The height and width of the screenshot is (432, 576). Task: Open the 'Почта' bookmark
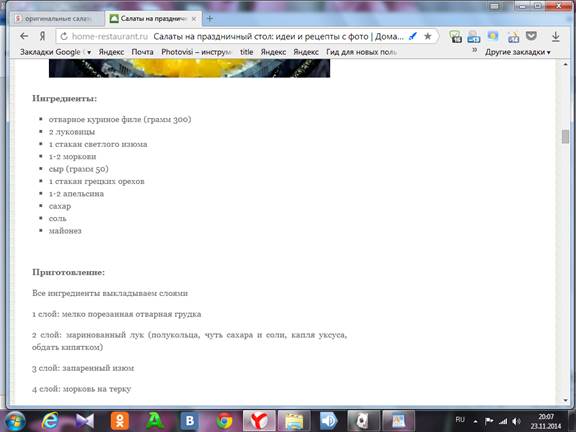point(143,52)
